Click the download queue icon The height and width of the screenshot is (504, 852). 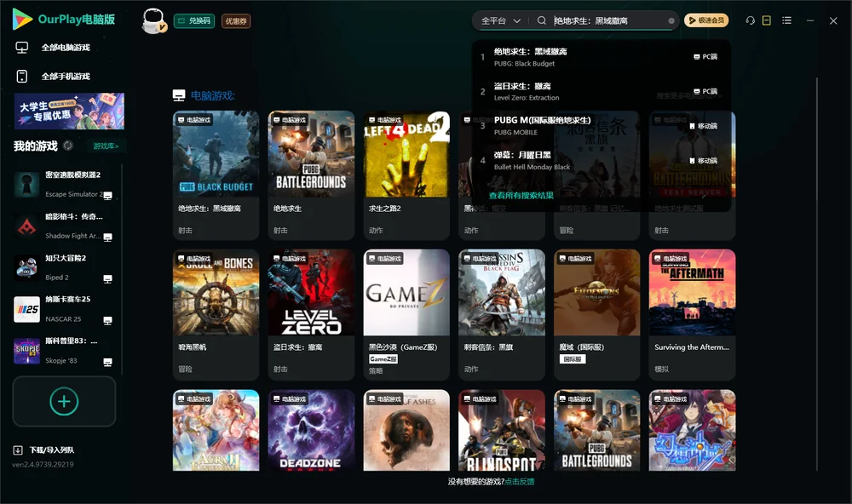(18, 450)
